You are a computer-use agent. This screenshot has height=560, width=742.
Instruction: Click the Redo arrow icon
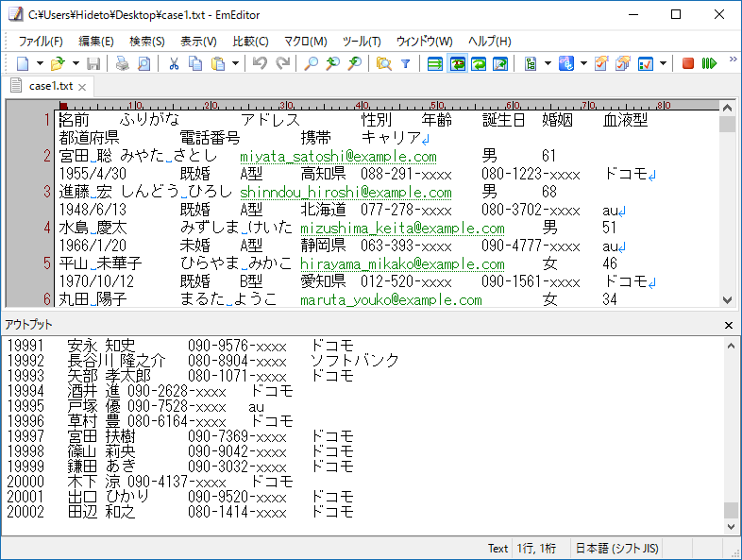coord(282,63)
